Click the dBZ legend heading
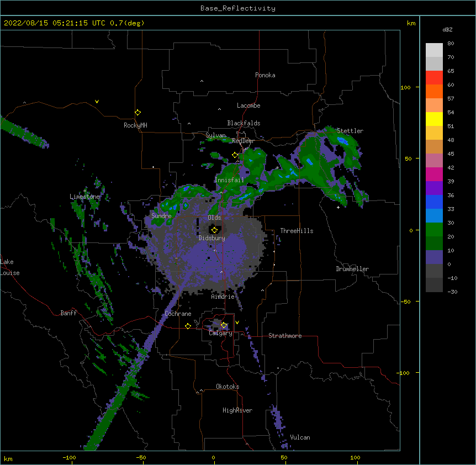 pos(447,29)
